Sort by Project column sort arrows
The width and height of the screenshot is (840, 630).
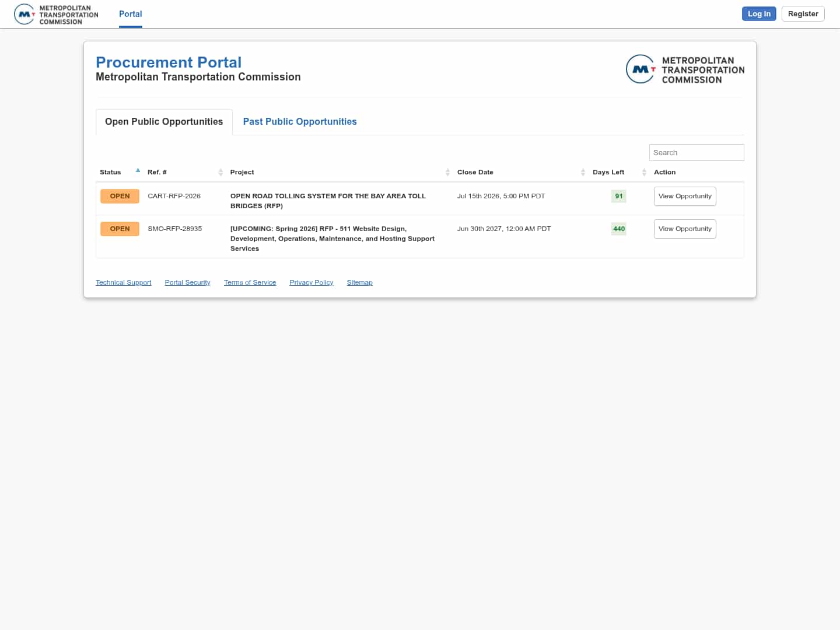(447, 172)
